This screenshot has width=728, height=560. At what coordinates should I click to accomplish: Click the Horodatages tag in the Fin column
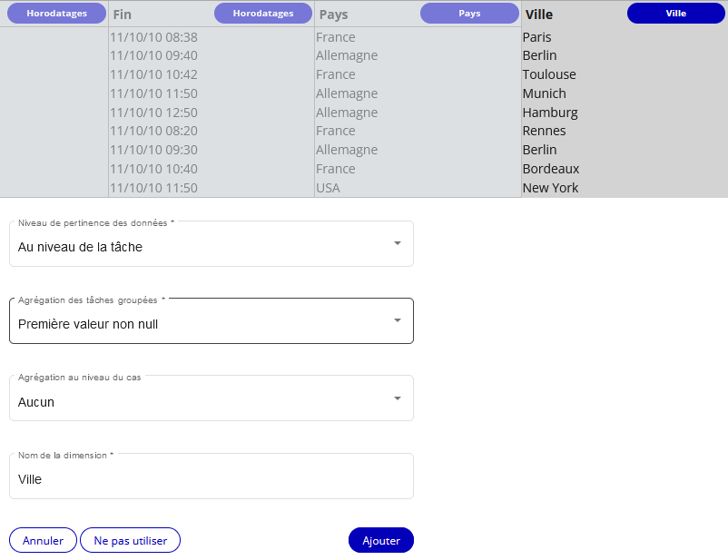(x=262, y=14)
